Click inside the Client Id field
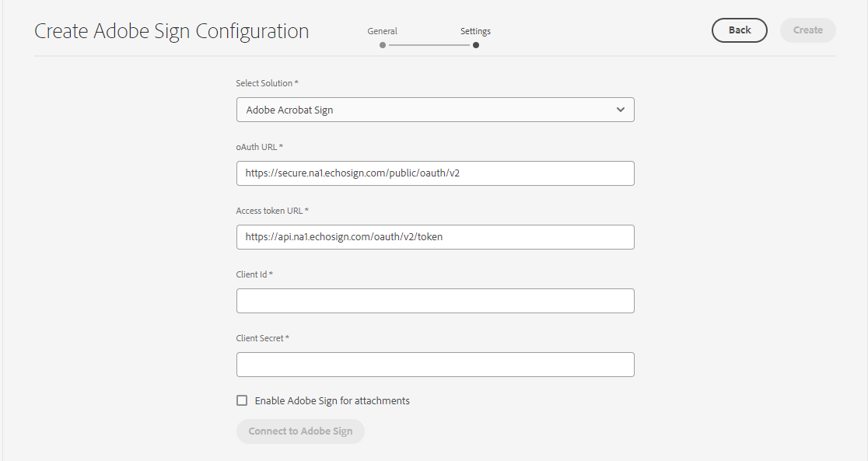The image size is (868, 461). click(x=435, y=300)
